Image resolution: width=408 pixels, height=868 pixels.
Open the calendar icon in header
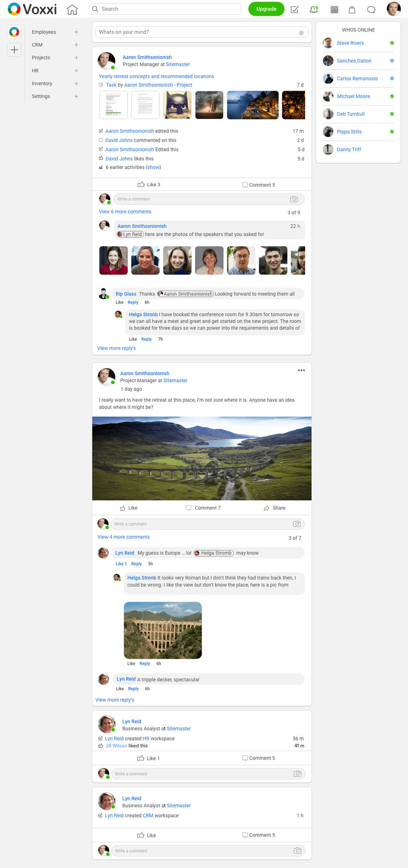(334, 9)
